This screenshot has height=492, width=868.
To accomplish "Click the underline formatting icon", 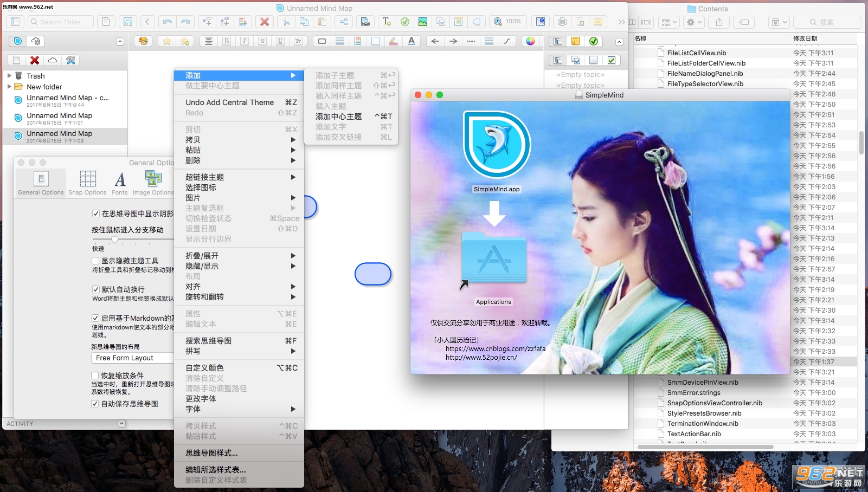I will pos(280,41).
